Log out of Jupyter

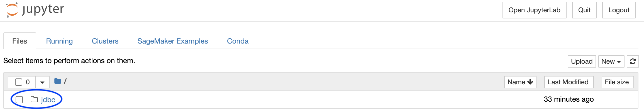619,10
